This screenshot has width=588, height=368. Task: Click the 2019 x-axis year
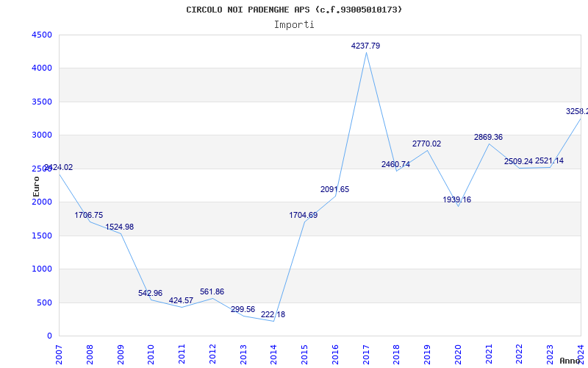pos(428,355)
